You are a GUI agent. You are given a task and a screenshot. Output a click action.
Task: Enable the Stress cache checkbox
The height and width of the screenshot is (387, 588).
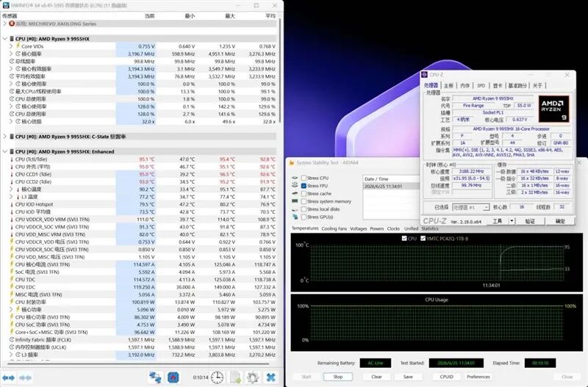[x=304, y=194]
